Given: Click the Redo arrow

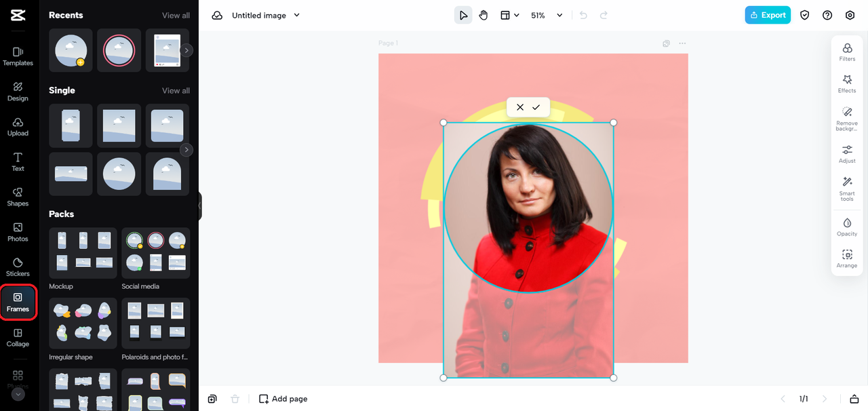Looking at the screenshot, I should coord(604,15).
